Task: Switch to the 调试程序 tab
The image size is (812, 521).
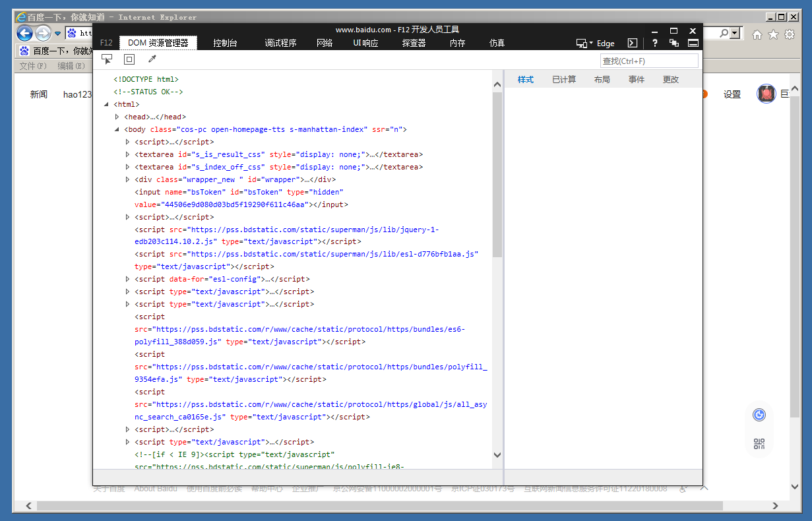Action: [x=280, y=43]
